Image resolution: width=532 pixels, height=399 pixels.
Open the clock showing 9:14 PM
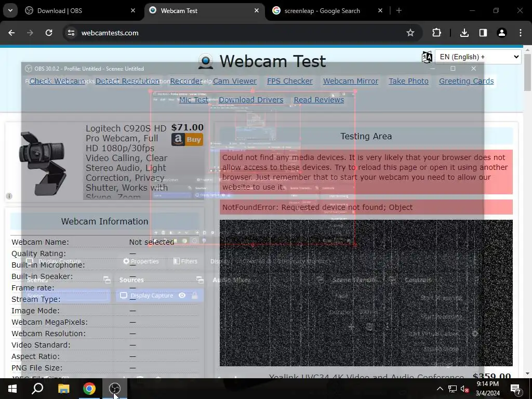click(487, 389)
